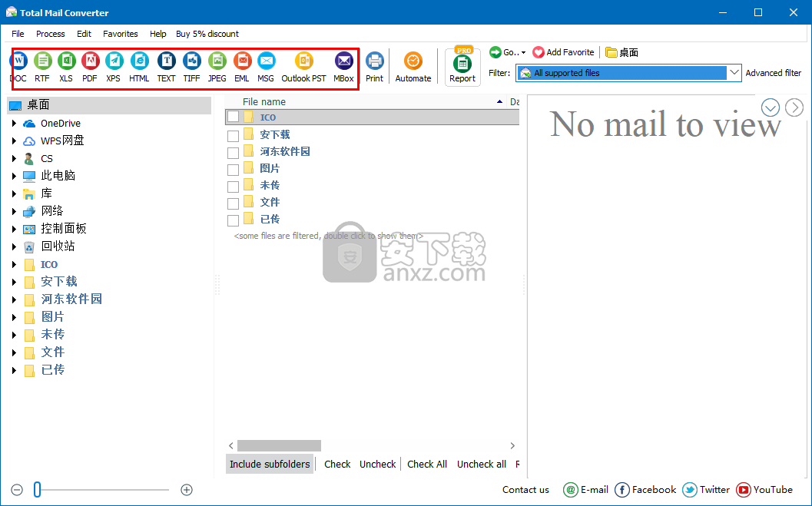Click Buy 5% discount menu
This screenshot has height=506, width=812.
point(207,34)
